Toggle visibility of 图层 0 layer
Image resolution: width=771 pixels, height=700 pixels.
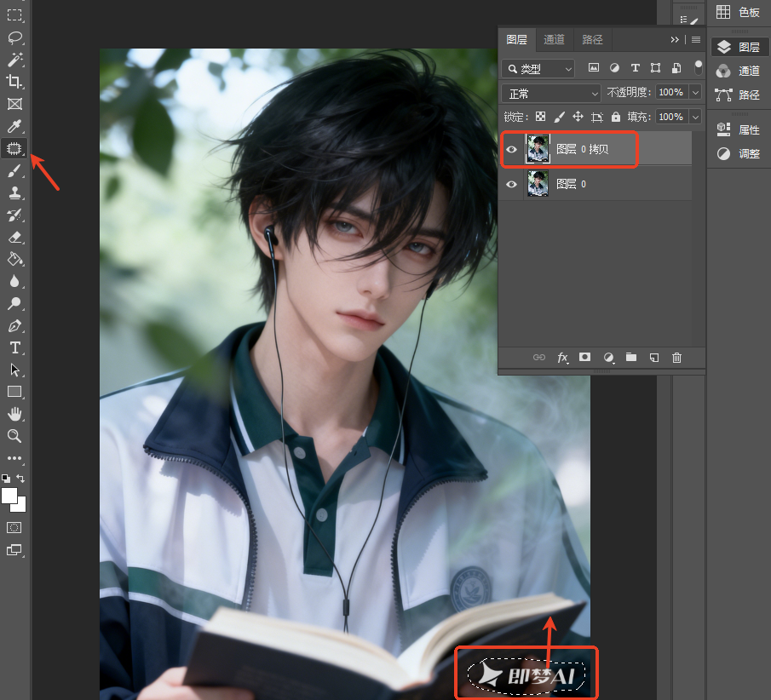[x=511, y=184]
